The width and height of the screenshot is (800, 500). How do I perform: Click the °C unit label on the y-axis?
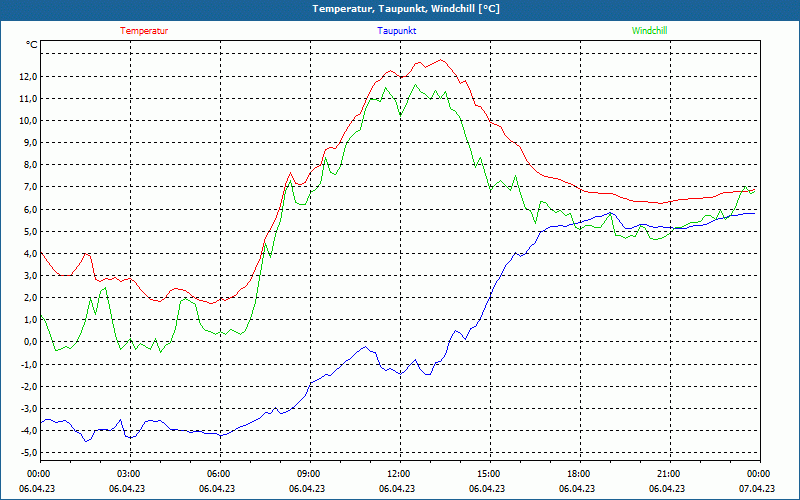pos(32,45)
